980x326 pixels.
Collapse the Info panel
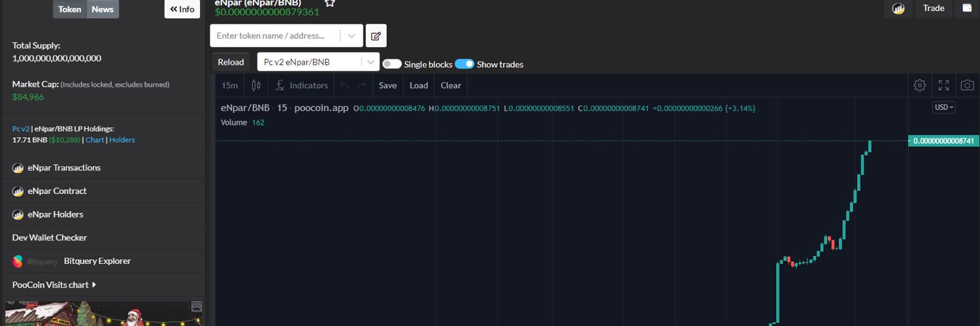182,9
